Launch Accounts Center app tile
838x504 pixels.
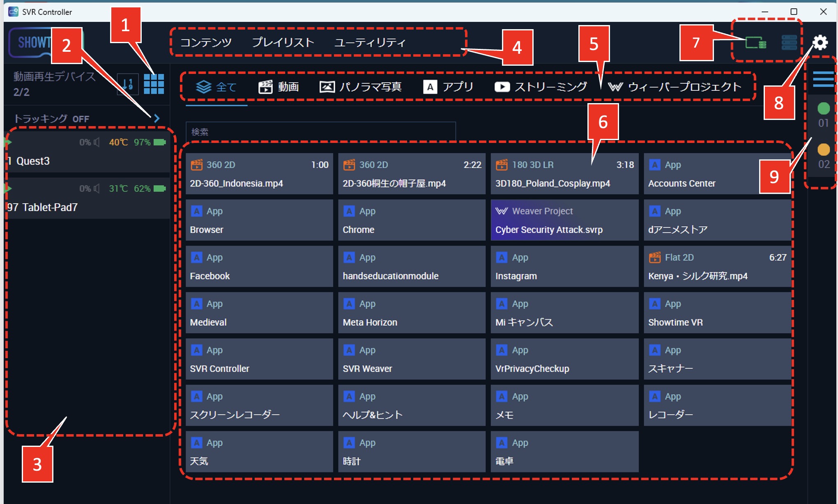click(x=717, y=174)
